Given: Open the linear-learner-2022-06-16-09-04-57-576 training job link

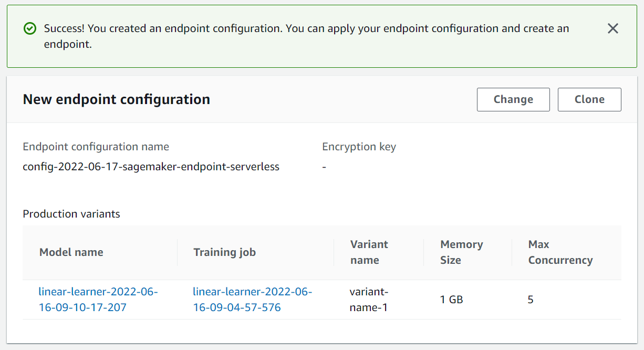Looking at the screenshot, I should [253, 300].
